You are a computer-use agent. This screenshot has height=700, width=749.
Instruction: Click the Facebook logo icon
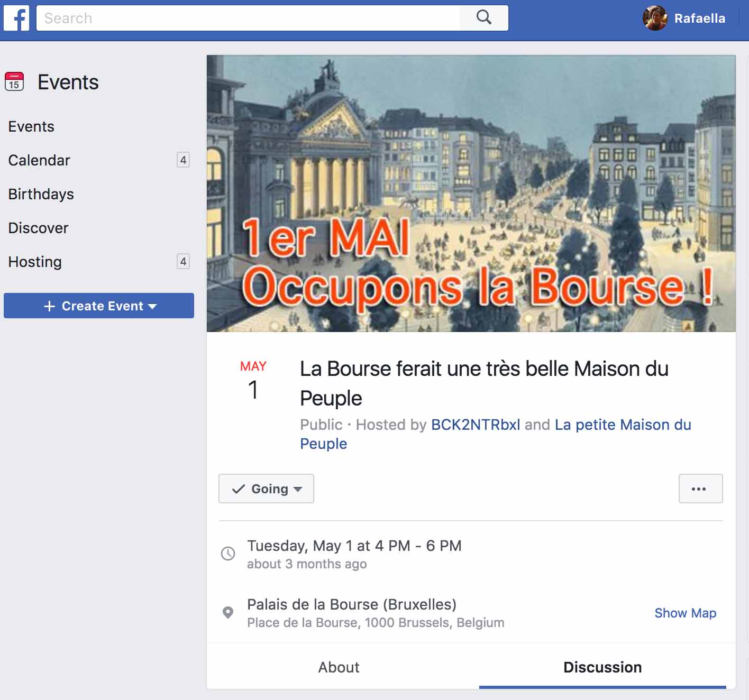tap(16, 19)
